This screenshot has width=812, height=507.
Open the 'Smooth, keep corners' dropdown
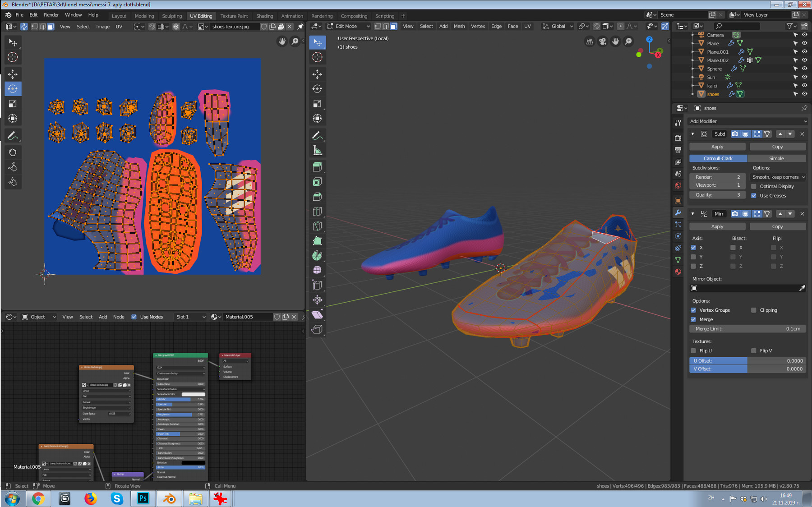[778, 177]
